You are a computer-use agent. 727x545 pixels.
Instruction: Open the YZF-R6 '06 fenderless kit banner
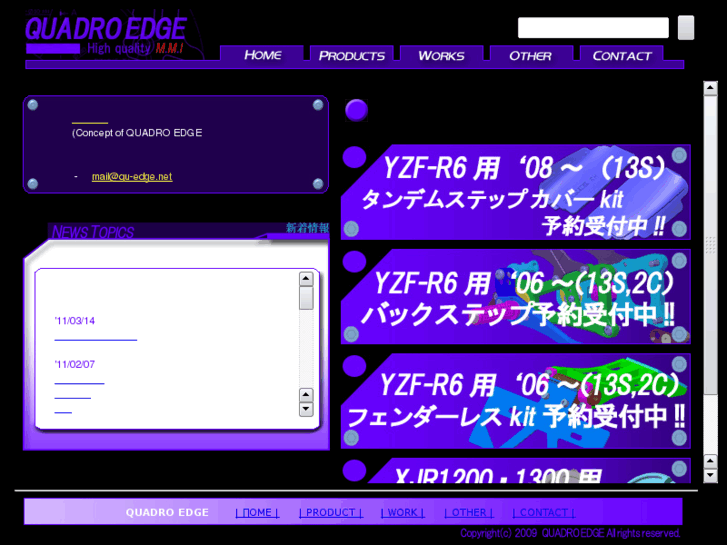pyautogui.click(x=516, y=401)
